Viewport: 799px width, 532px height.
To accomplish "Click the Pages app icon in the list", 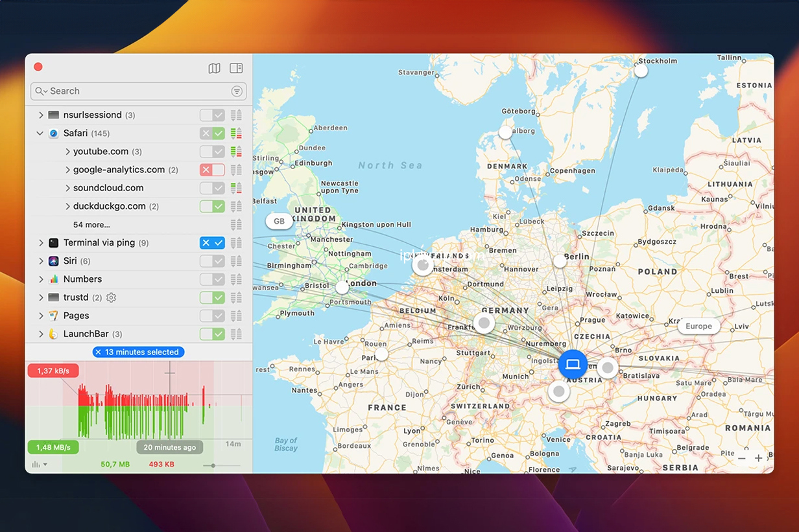I will [54, 316].
